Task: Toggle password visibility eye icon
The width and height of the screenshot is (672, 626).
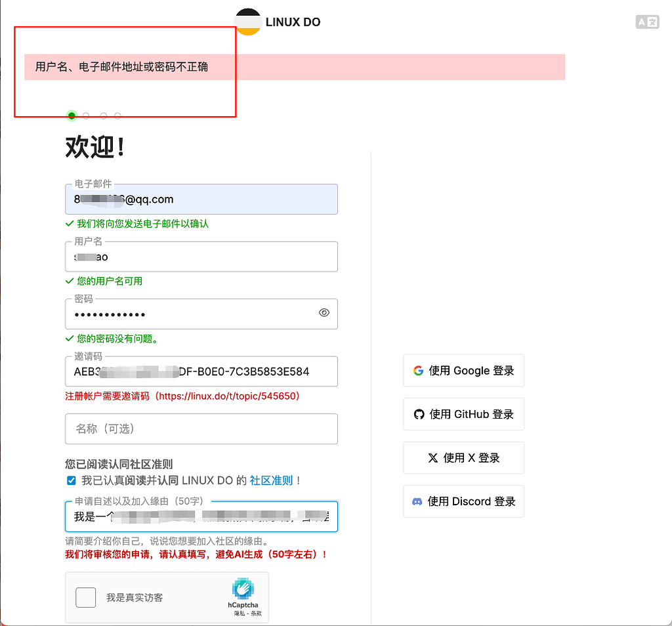Action: click(x=324, y=313)
